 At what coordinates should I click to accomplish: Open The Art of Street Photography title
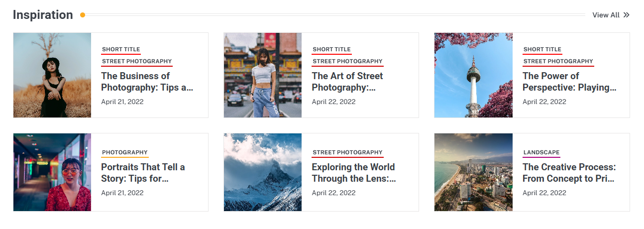(347, 82)
